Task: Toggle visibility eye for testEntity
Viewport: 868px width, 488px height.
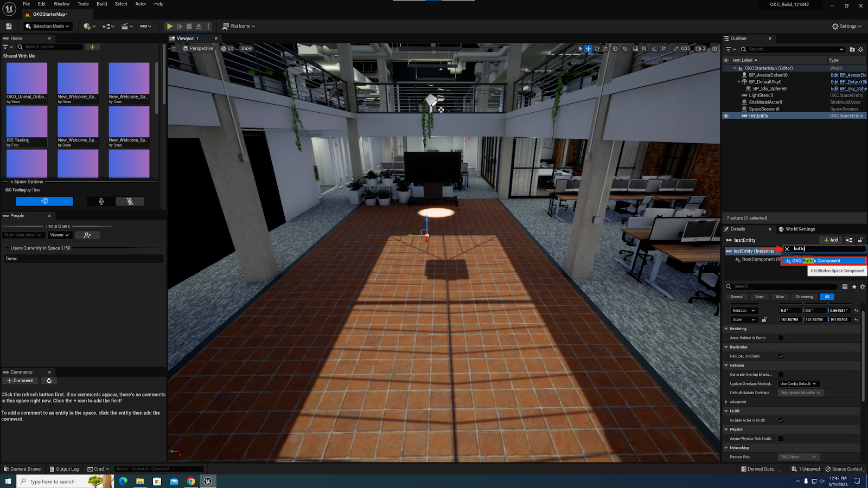Action: pyautogui.click(x=726, y=115)
